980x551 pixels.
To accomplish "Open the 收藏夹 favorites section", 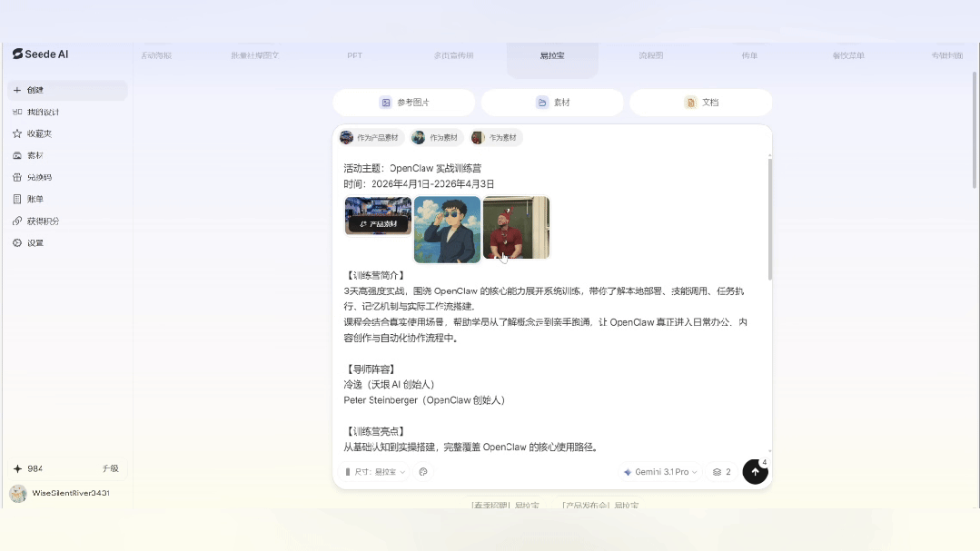I will [36, 133].
